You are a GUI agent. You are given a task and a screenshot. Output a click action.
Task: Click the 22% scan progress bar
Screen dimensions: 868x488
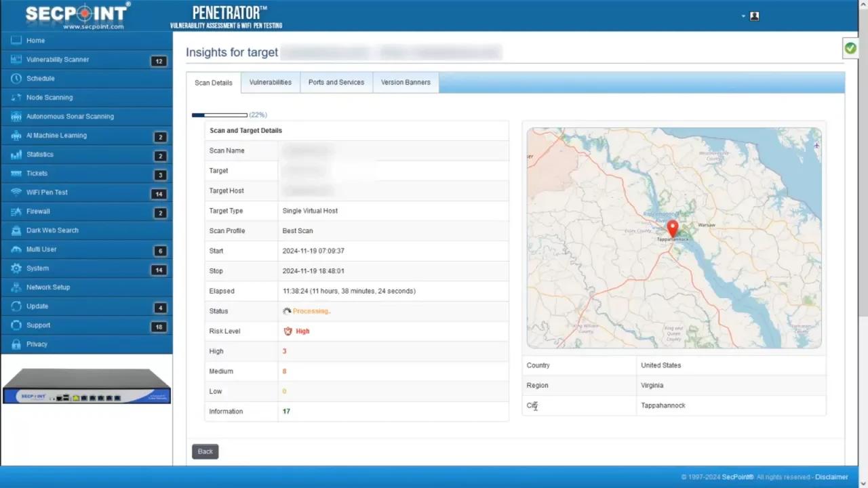[219, 115]
